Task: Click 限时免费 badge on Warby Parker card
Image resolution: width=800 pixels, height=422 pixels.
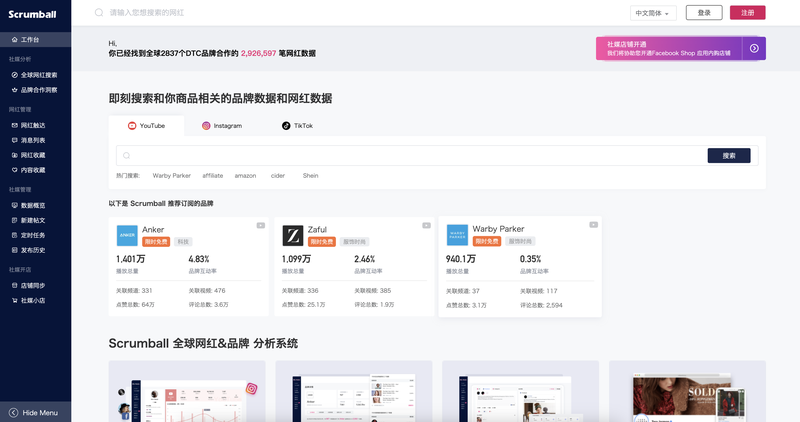Action: click(487, 241)
